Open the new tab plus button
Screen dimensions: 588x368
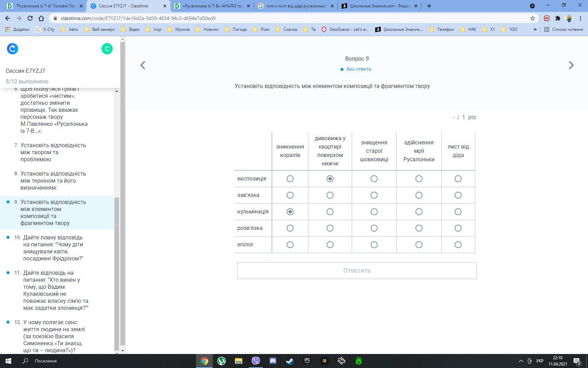coord(429,6)
